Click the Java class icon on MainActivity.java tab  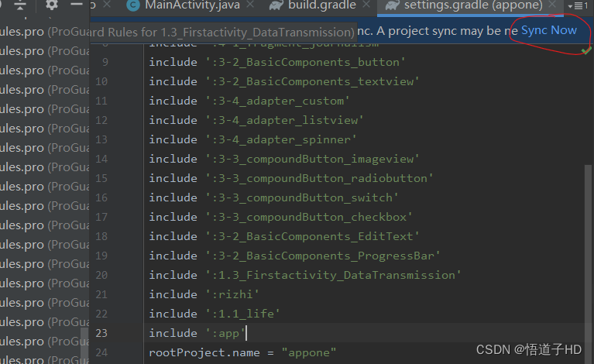[133, 5]
